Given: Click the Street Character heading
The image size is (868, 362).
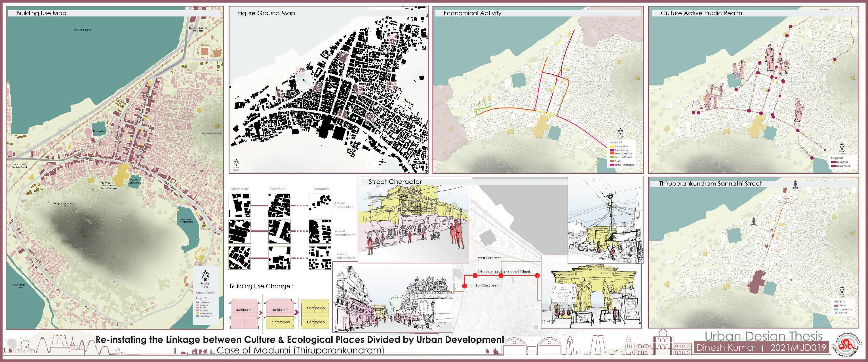Looking at the screenshot, I should [x=395, y=181].
